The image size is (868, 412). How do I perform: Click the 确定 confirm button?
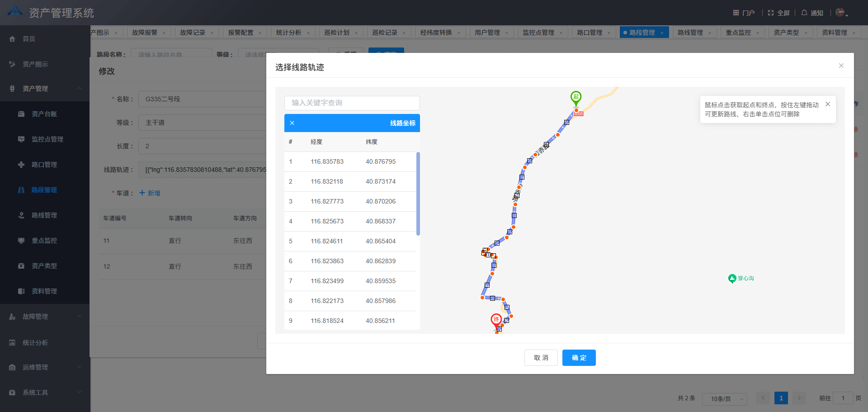pos(579,358)
